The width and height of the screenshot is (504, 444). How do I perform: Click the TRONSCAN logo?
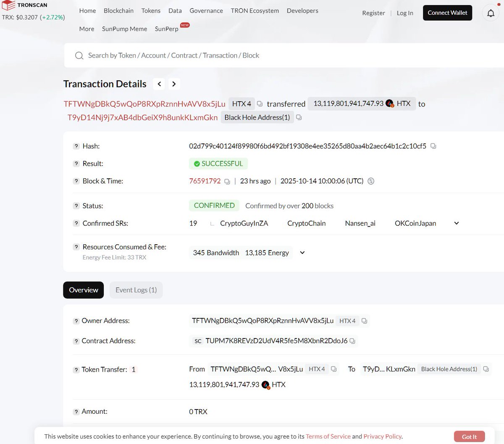coord(24,5)
